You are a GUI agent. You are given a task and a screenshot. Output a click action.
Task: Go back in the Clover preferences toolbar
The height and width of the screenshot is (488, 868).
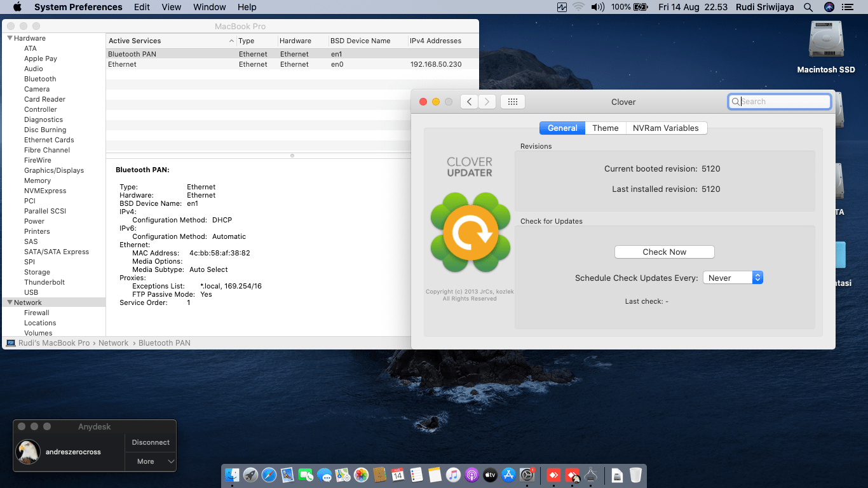click(469, 102)
